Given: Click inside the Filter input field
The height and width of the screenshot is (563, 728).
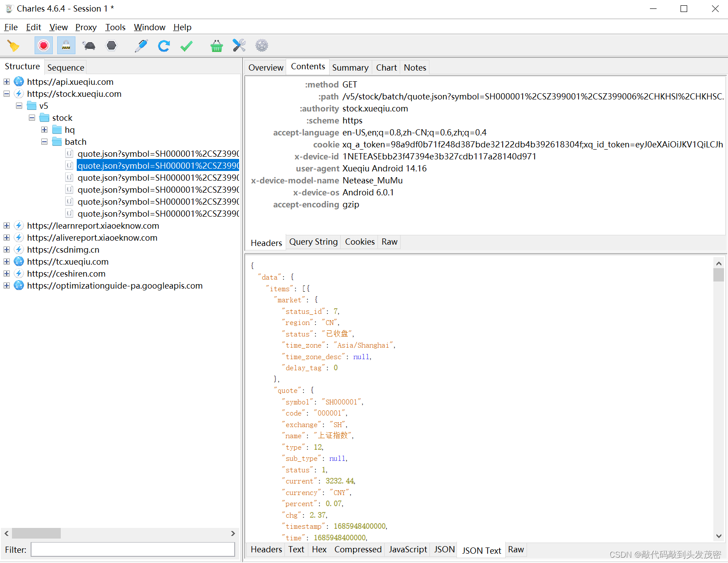Looking at the screenshot, I should point(133,550).
